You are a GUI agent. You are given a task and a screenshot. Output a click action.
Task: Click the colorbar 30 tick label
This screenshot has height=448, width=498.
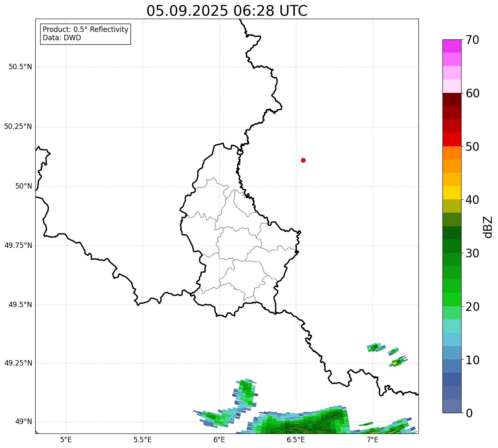pyautogui.click(x=472, y=253)
